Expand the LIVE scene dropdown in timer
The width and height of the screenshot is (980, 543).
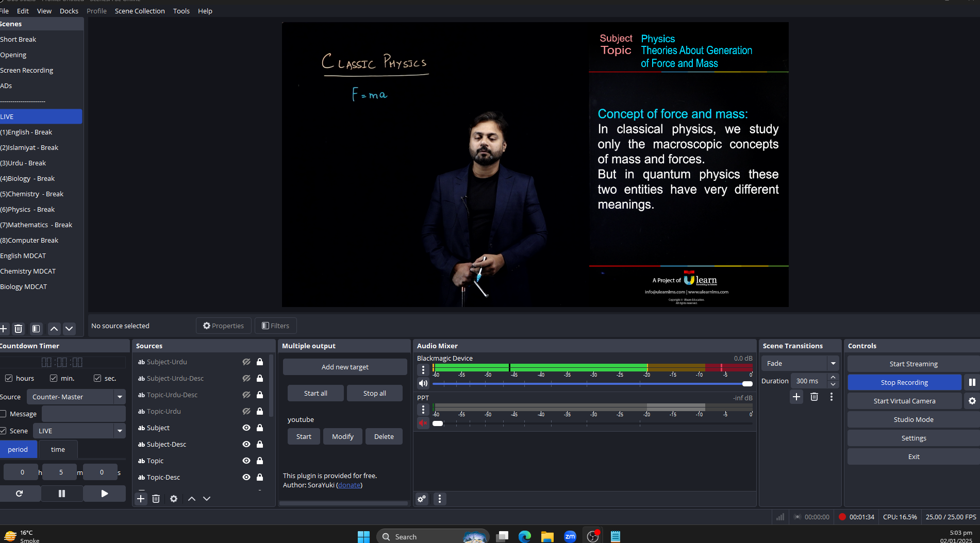(x=120, y=431)
